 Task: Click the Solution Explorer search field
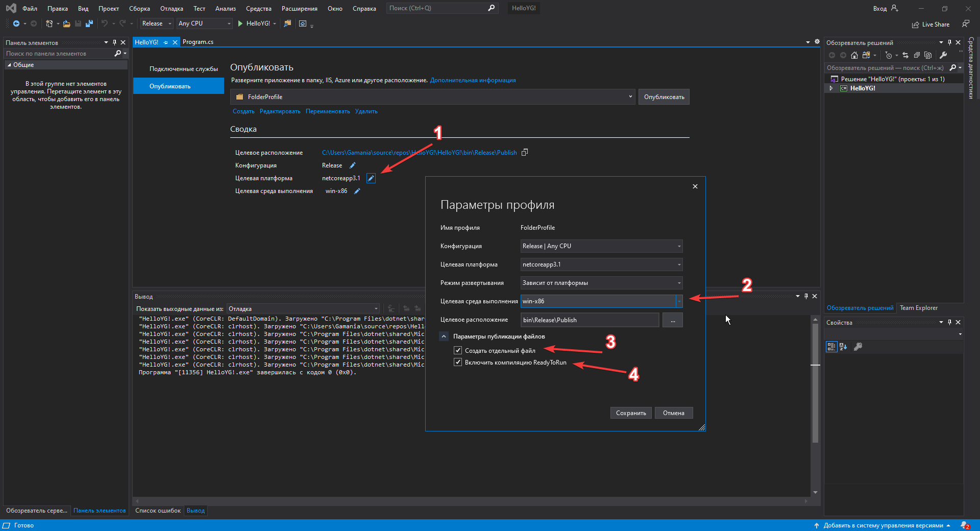[887, 68]
